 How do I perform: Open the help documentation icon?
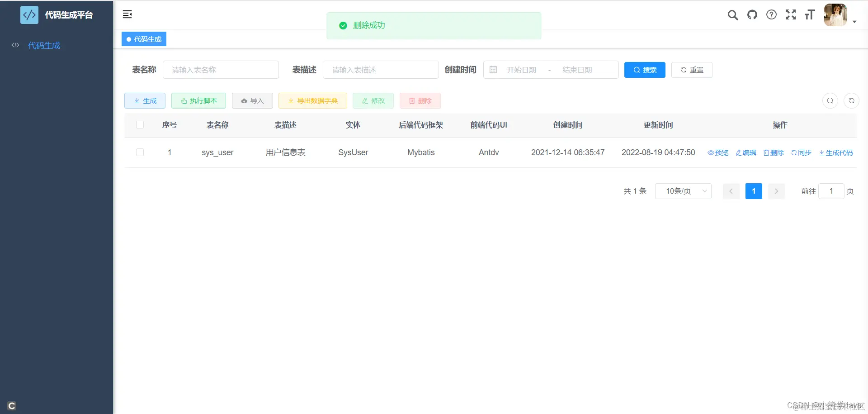click(x=771, y=15)
